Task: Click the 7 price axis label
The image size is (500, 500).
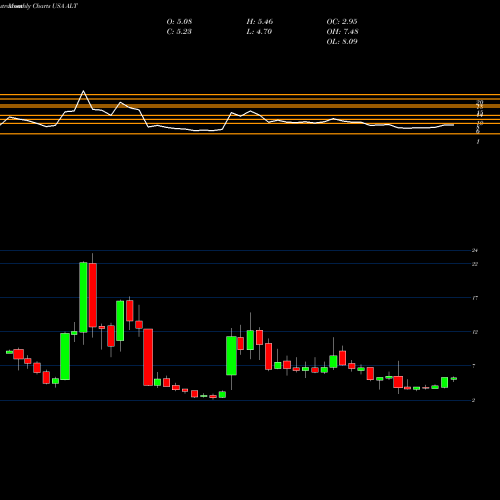Action: [474, 366]
